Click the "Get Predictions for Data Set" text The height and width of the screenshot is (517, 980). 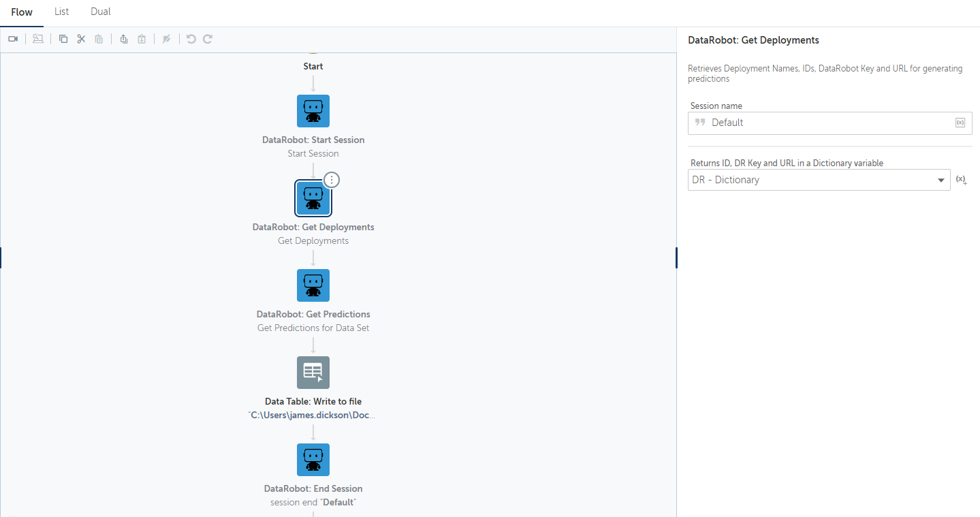(x=313, y=328)
